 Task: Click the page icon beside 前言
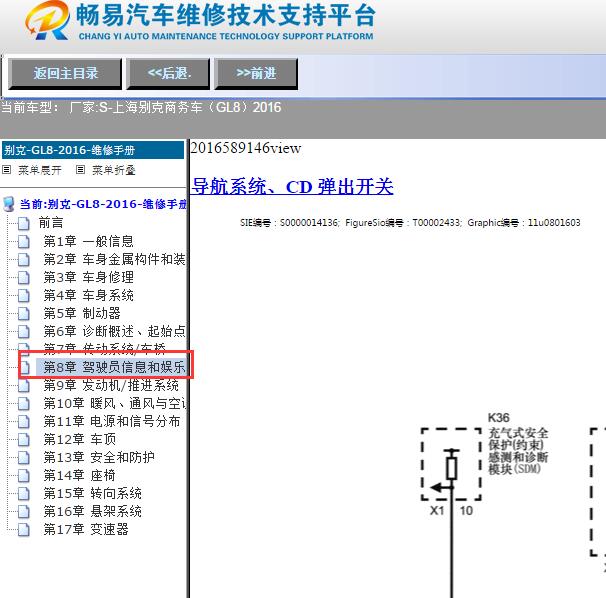pos(24,223)
